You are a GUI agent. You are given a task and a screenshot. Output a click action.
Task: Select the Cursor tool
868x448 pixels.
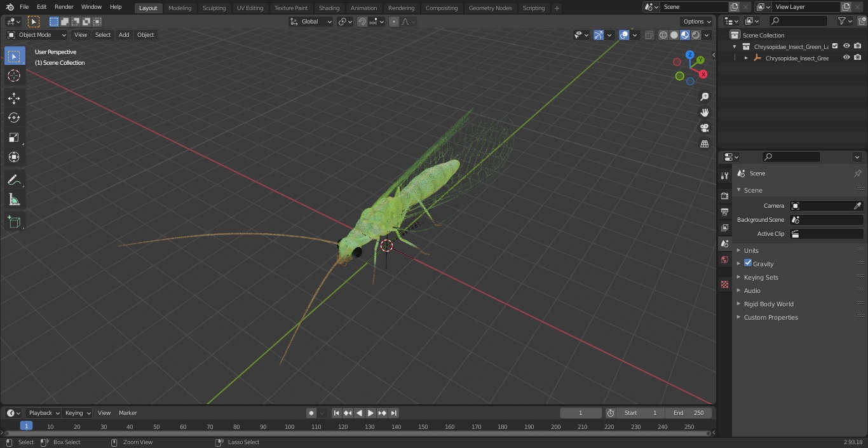click(x=14, y=76)
